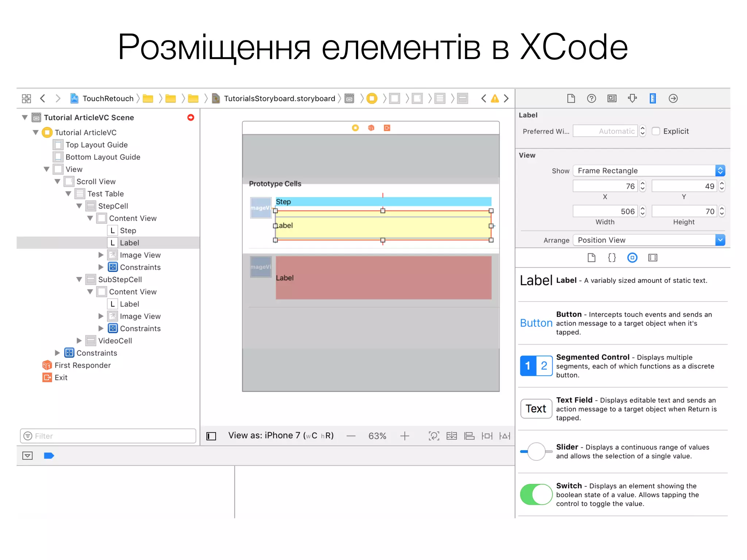747x560 pixels.
Task: Pick the Switch object in the library
Action: click(x=623, y=495)
